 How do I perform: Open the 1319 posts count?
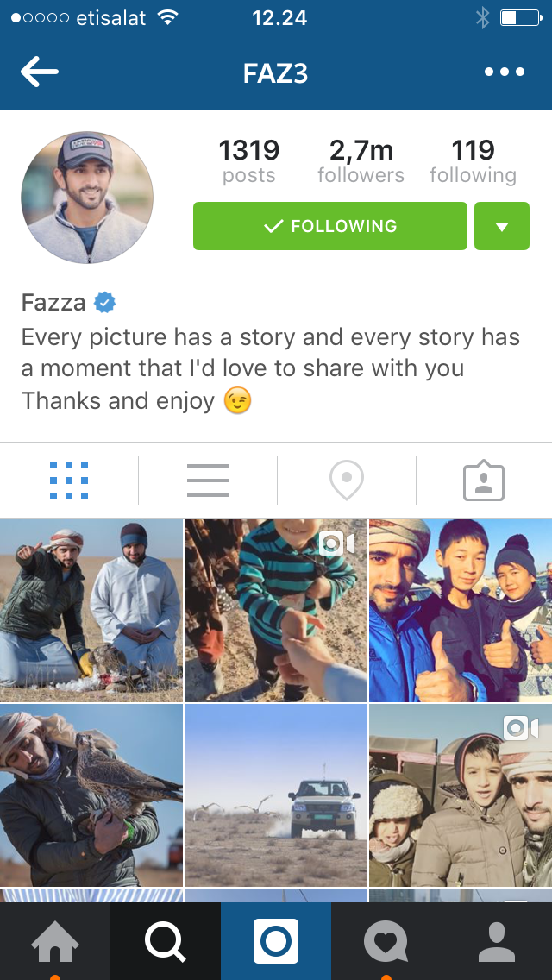click(x=248, y=161)
